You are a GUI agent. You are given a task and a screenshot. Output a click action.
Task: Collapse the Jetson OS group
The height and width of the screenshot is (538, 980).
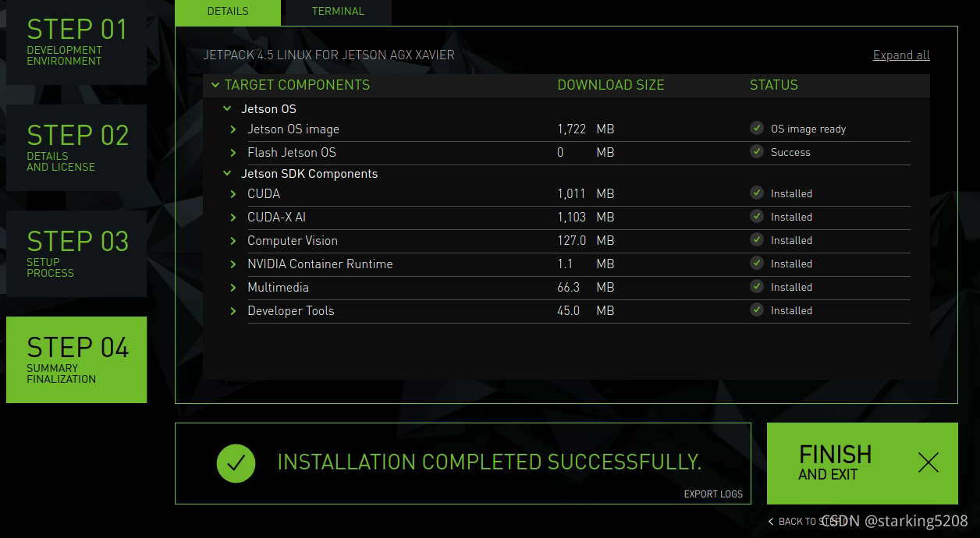227,109
